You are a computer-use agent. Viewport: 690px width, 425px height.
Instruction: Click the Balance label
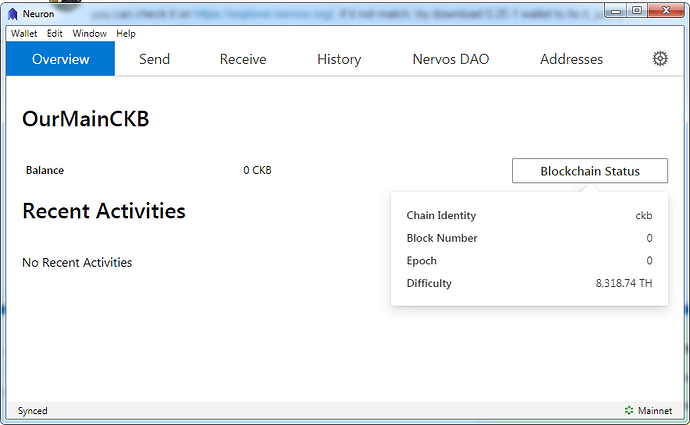point(45,170)
